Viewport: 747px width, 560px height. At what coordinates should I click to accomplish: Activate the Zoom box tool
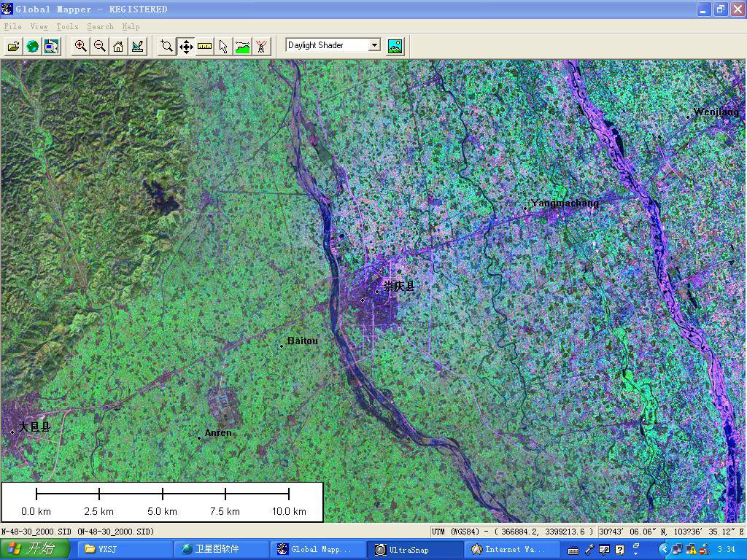click(167, 46)
